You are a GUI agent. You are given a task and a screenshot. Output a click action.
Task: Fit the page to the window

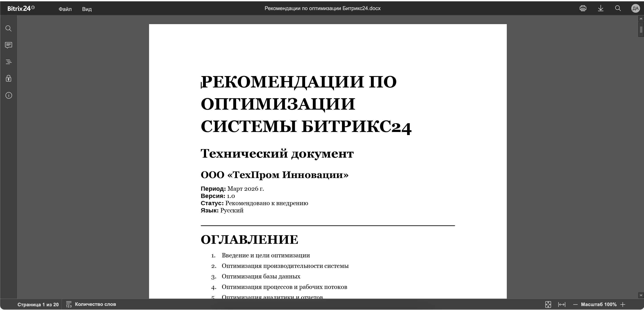coord(548,304)
